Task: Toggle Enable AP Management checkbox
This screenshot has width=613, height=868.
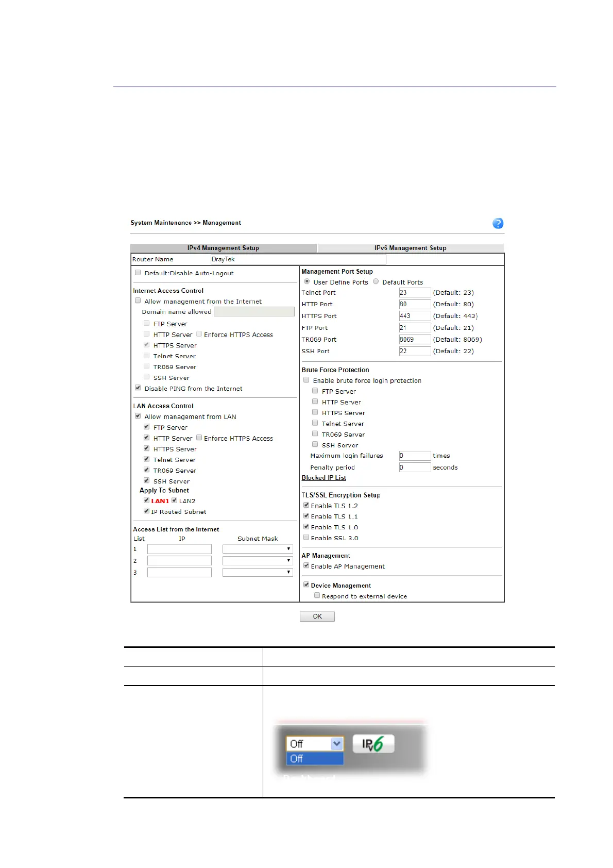Action: (x=306, y=565)
